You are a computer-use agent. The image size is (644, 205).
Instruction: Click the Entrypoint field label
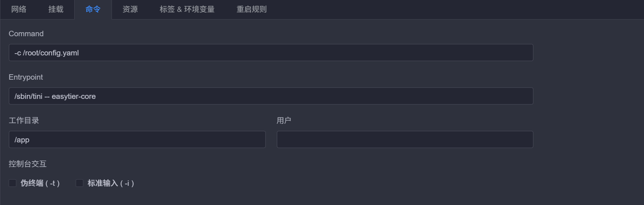point(26,77)
